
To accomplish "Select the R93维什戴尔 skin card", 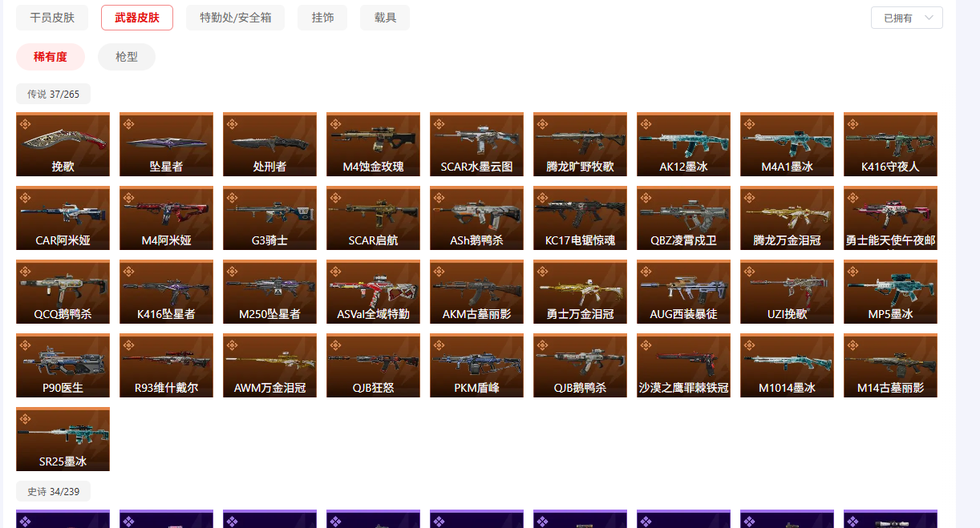I will (x=166, y=365).
